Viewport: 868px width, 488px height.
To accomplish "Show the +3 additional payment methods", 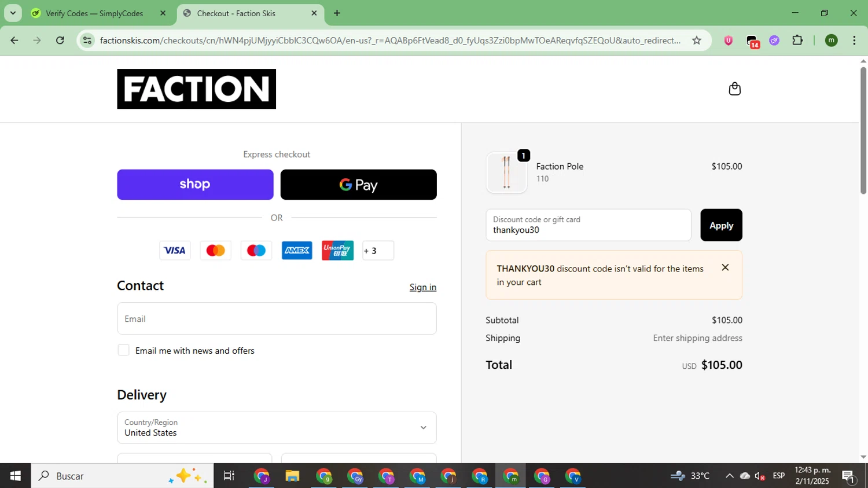I will click(378, 251).
